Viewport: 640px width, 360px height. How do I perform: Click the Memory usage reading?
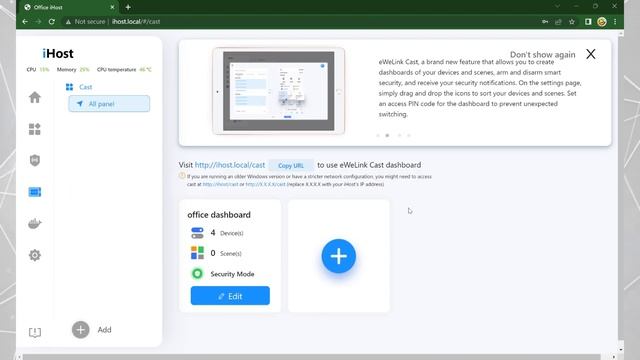tap(73, 69)
